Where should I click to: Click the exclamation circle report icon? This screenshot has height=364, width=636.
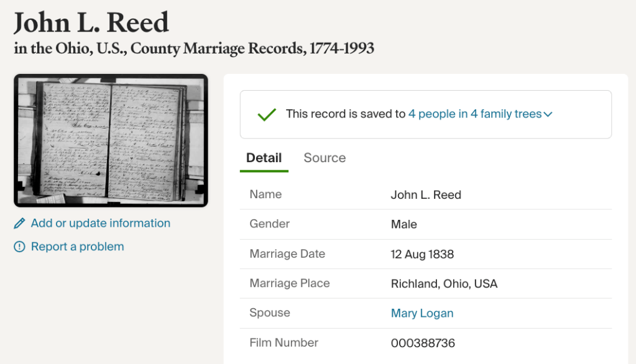click(x=20, y=247)
